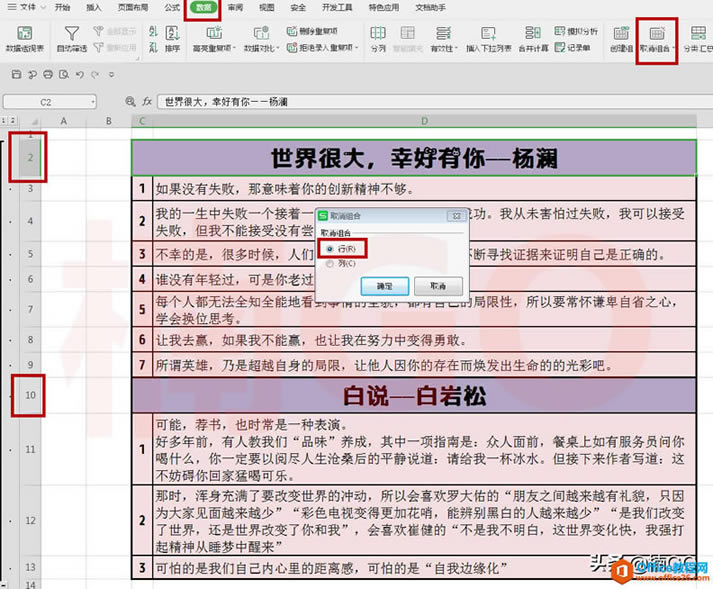Click 取消 in the ungroup dialog
This screenshot has width=713, height=589.
[439, 286]
